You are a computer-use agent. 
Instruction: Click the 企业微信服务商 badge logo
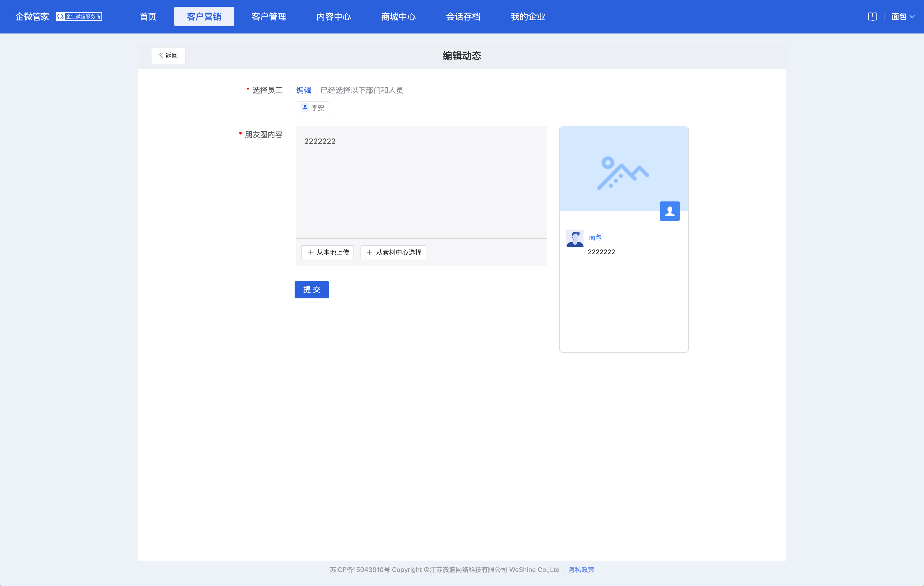79,16
